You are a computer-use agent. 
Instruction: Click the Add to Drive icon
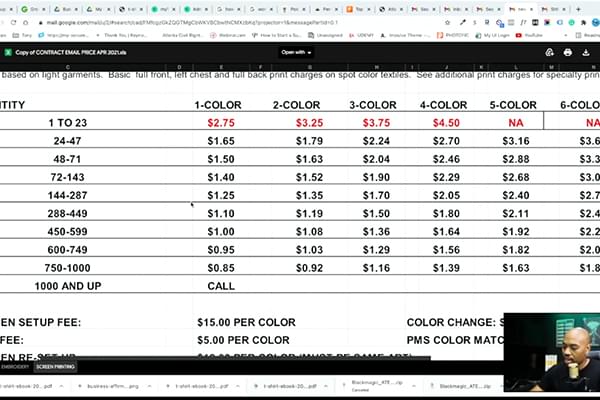[549, 51]
